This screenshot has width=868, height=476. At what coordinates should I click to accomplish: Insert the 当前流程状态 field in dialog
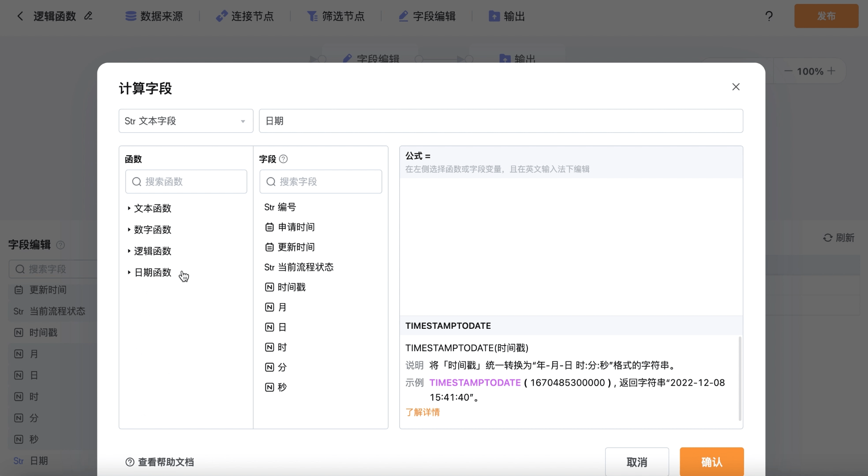(299, 267)
